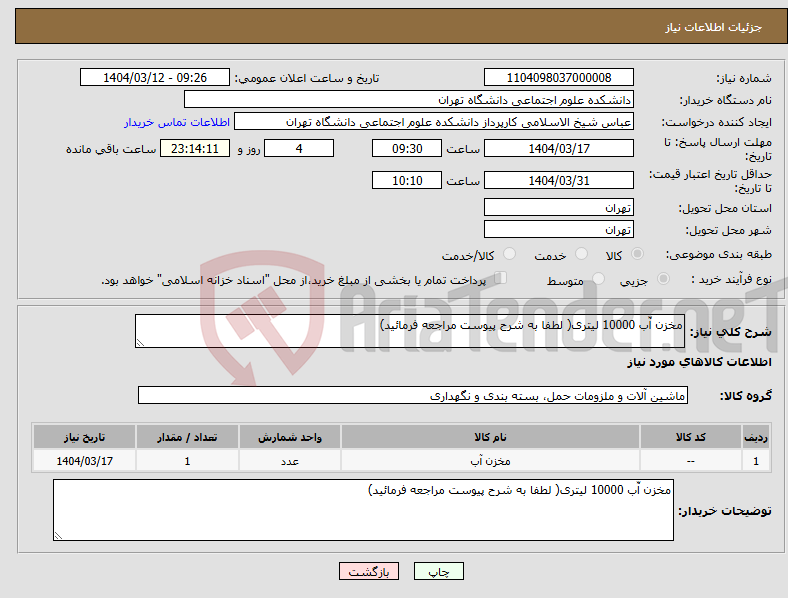Open اطلاعات تماس خریدار link

pos(177,122)
